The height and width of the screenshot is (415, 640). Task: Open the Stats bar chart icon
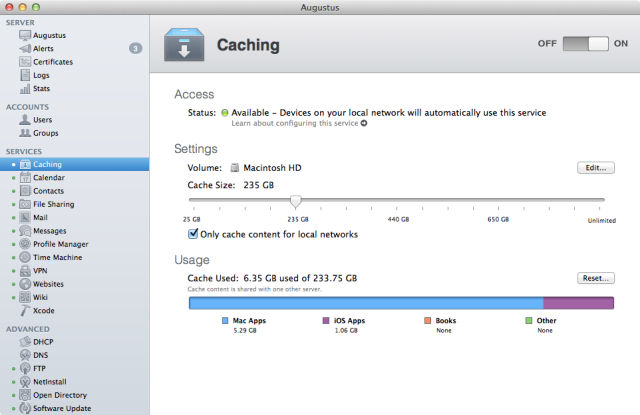25,89
